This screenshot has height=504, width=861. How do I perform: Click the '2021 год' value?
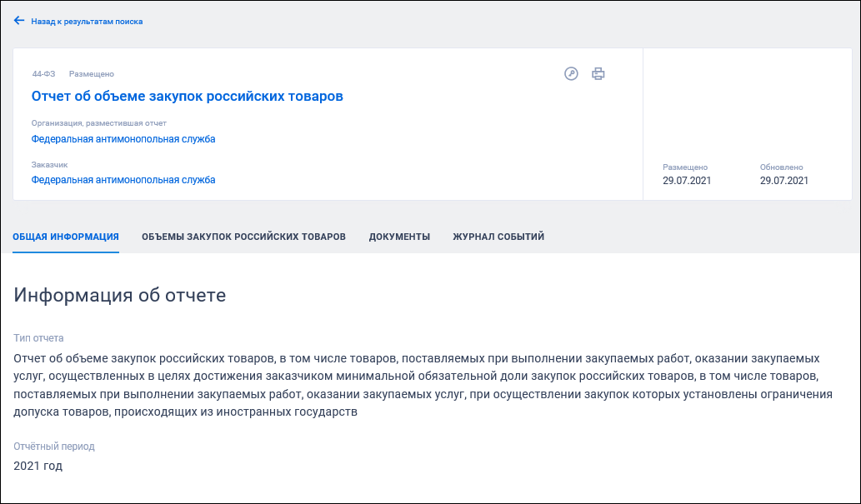pos(38,466)
